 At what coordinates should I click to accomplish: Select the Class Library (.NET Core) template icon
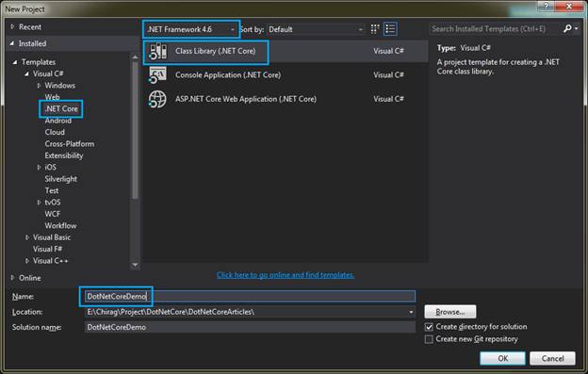tap(157, 51)
